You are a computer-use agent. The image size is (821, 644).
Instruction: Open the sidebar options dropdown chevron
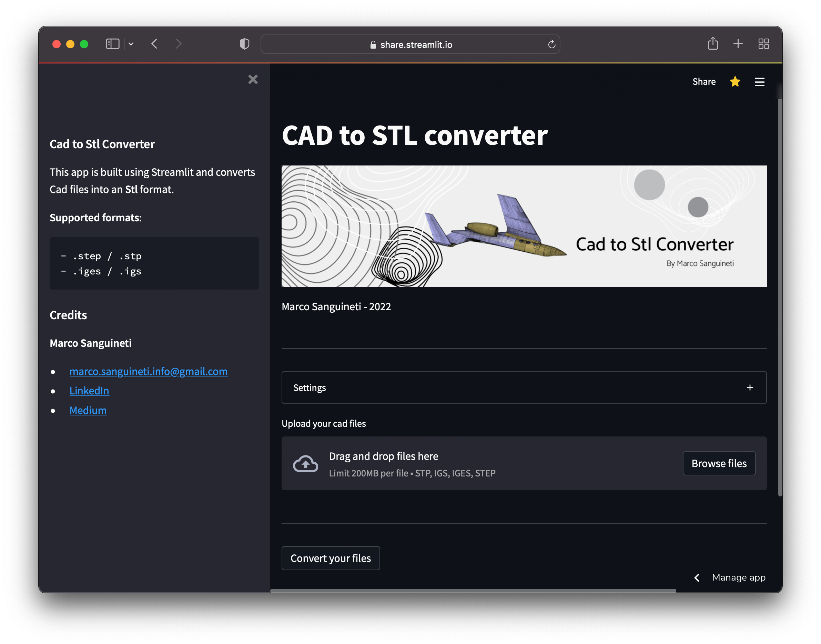[x=131, y=44]
